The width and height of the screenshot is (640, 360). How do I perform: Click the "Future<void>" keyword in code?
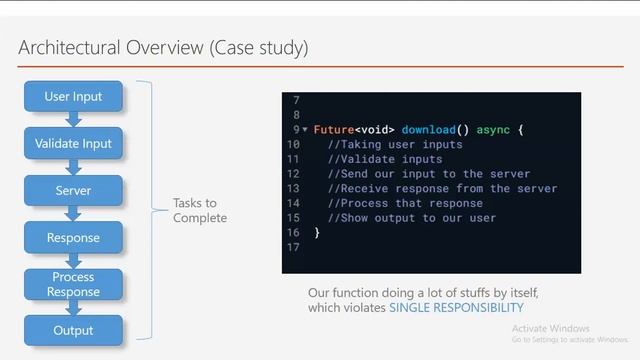354,130
